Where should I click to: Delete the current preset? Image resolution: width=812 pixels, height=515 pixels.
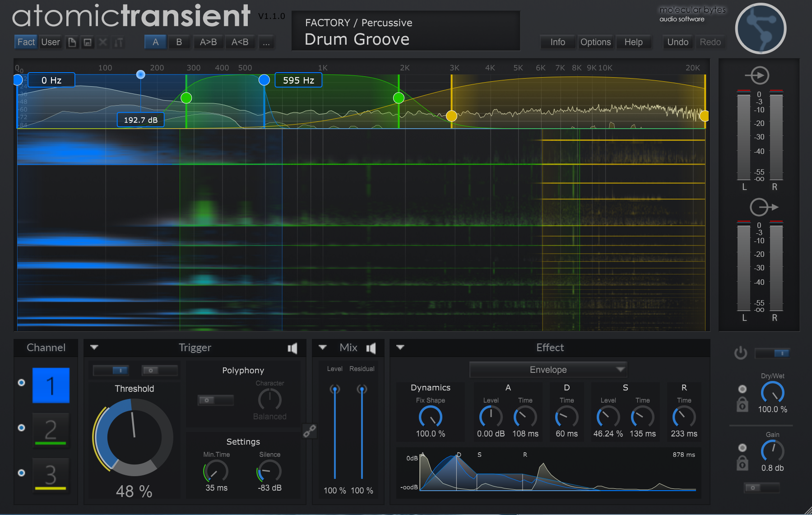tap(103, 42)
